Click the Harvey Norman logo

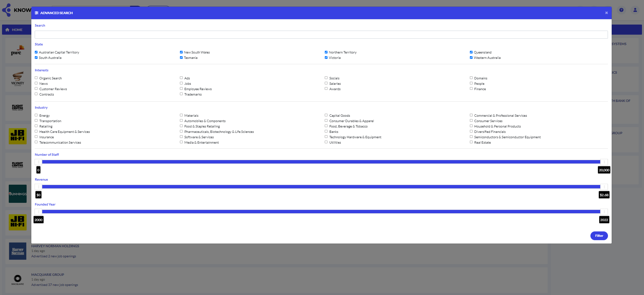18,251
